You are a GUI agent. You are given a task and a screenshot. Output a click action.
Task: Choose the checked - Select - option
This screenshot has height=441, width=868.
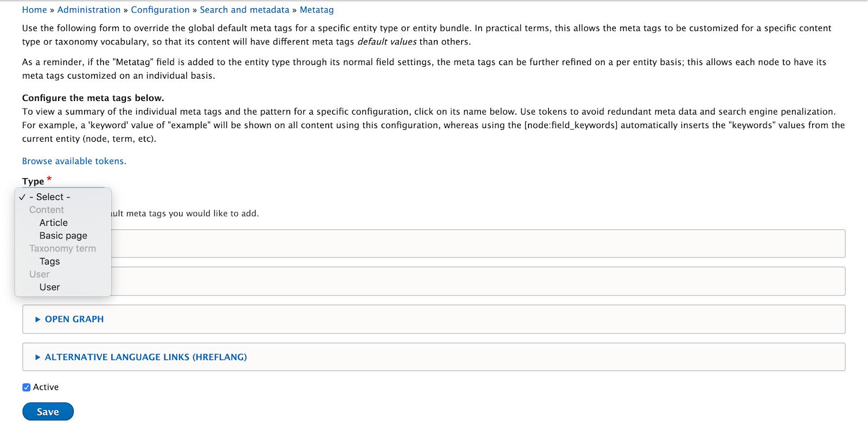point(49,197)
